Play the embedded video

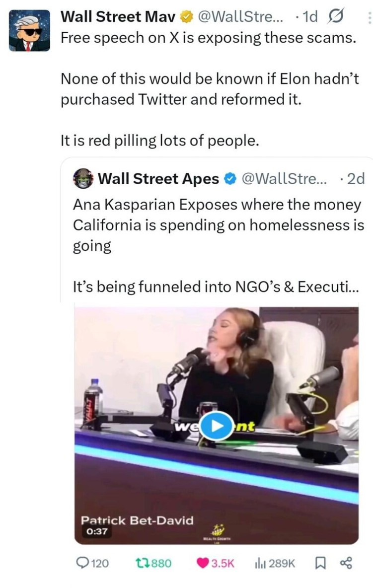[x=216, y=426]
